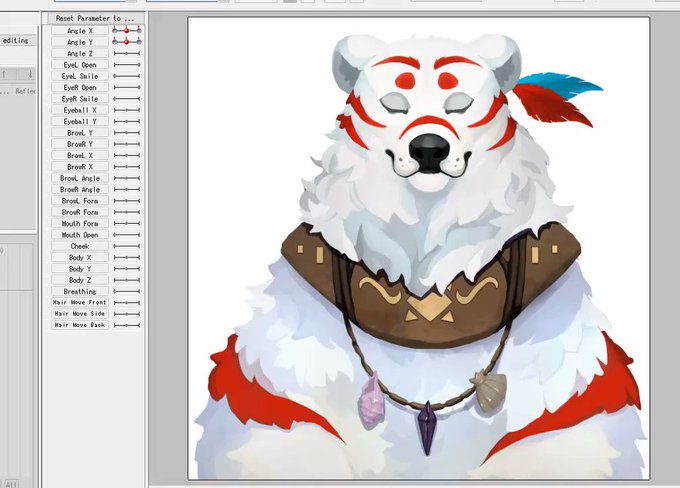
Task: Select the BrowL Angle parameter label
Action: click(x=80, y=178)
